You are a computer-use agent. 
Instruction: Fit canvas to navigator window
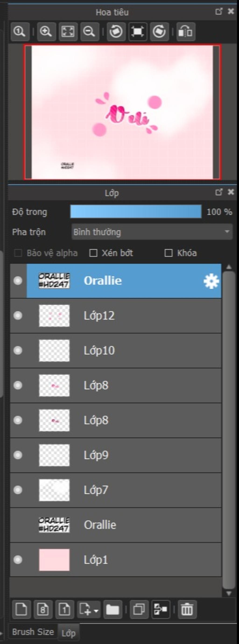click(x=68, y=32)
